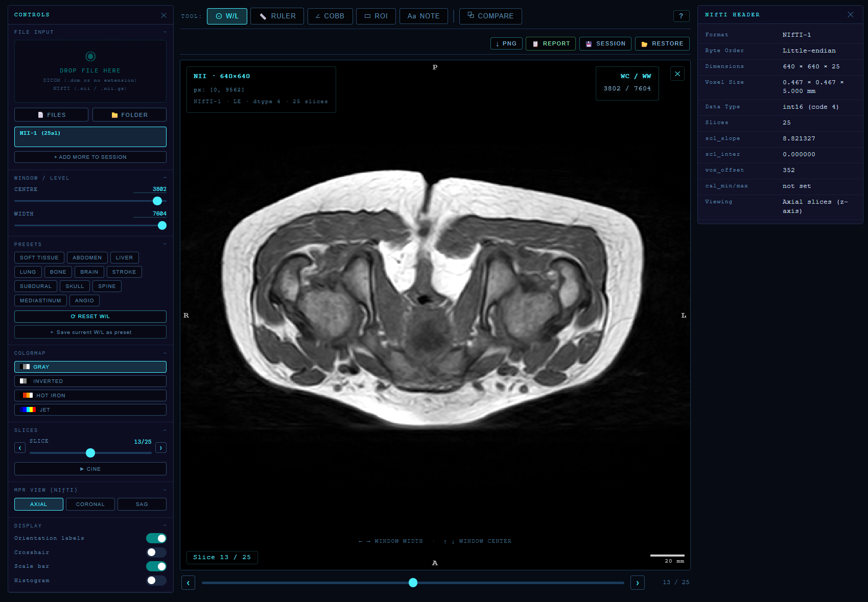Select the Gray colormap

tap(90, 367)
